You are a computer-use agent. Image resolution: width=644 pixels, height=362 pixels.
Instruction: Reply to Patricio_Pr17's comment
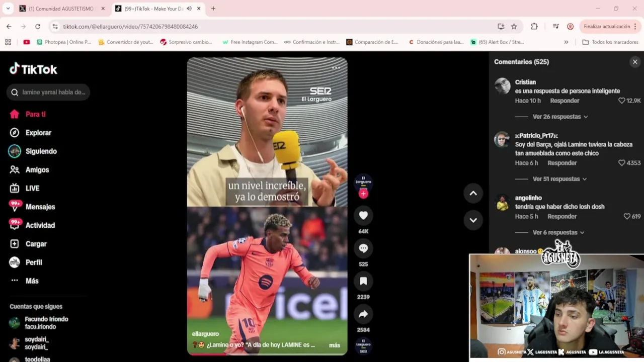tap(562, 163)
